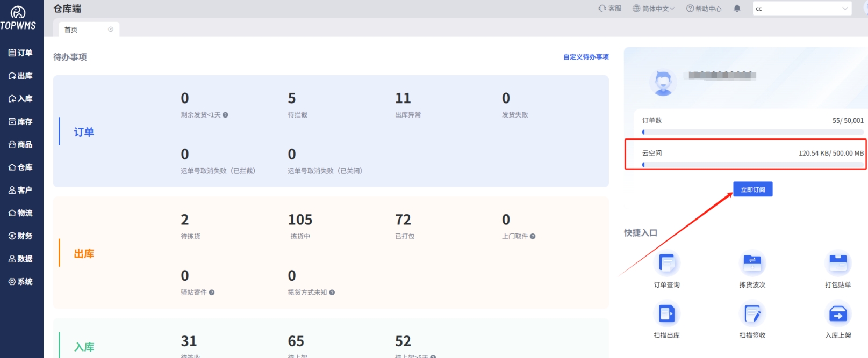The height and width of the screenshot is (358, 868).
Task: Open the 待拣货 count of 2
Action: (x=185, y=220)
